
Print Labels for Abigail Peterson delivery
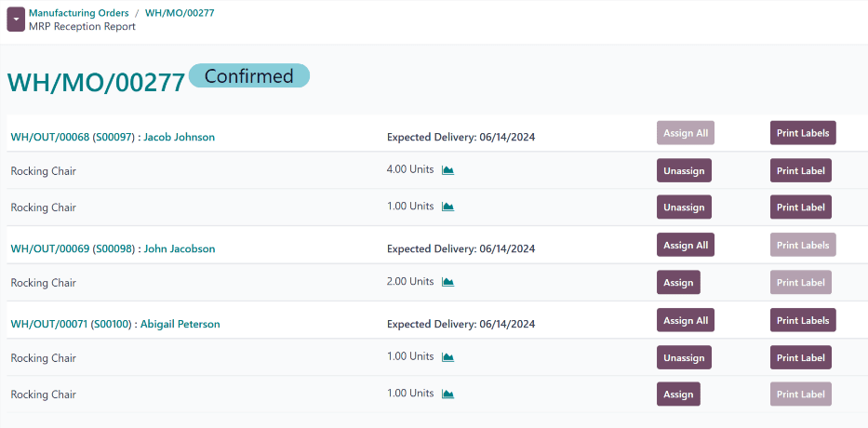[802, 320]
